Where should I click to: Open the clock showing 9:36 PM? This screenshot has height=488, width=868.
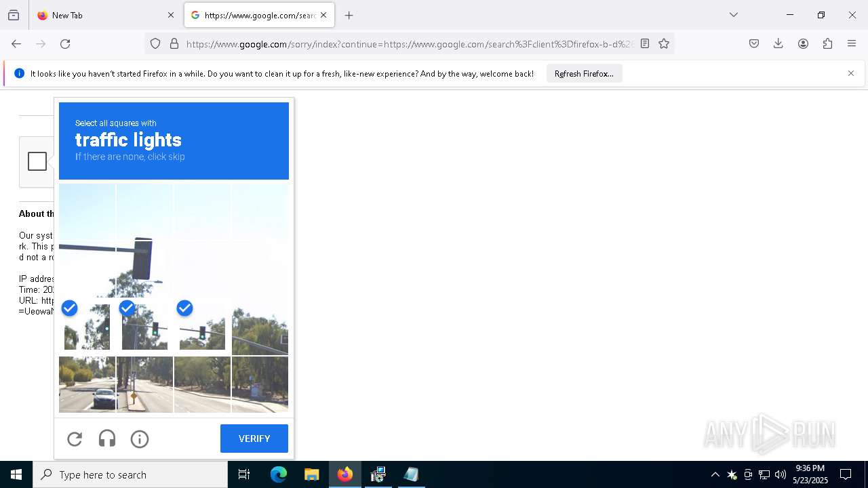tap(810, 474)
